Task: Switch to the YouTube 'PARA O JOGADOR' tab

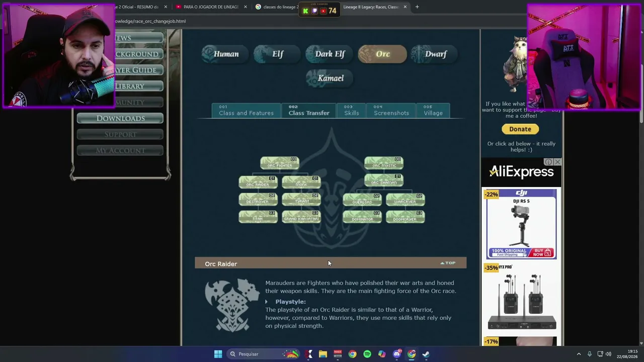Action: tap(211, 7)
